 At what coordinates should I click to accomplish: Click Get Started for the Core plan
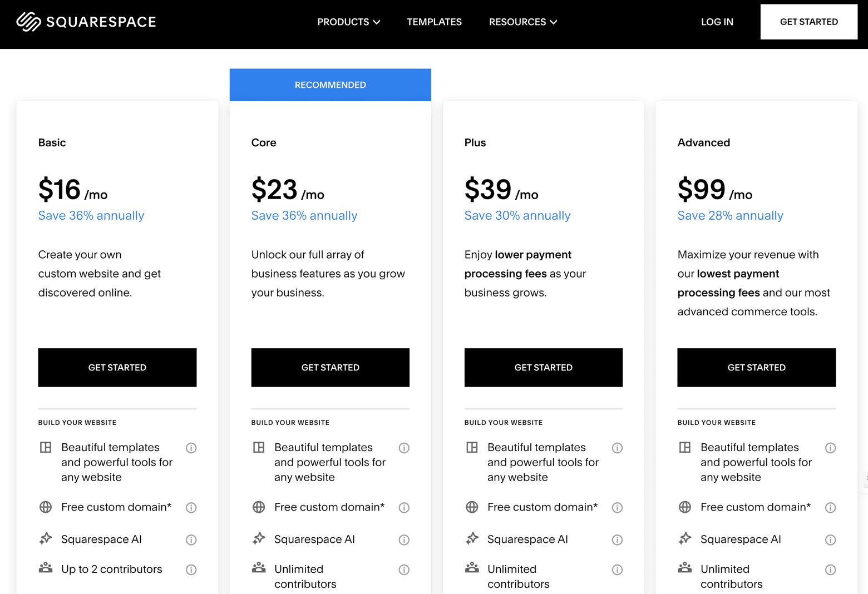click(330, 367)
